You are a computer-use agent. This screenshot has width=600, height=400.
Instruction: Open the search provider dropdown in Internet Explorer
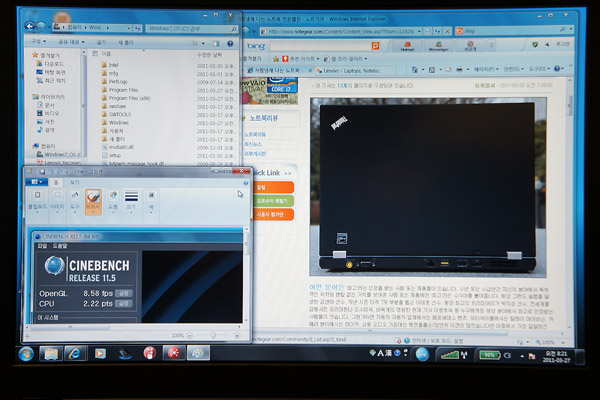pyautogui.click(x=571, y=29)
